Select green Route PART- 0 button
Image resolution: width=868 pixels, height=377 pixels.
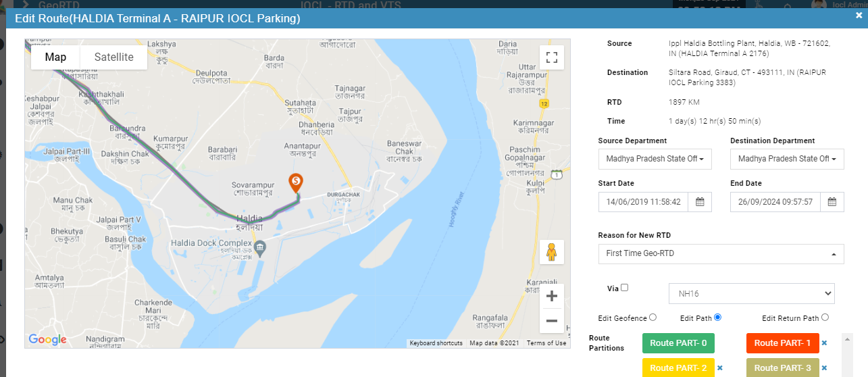pyautogui.click(x=678, y=343)
